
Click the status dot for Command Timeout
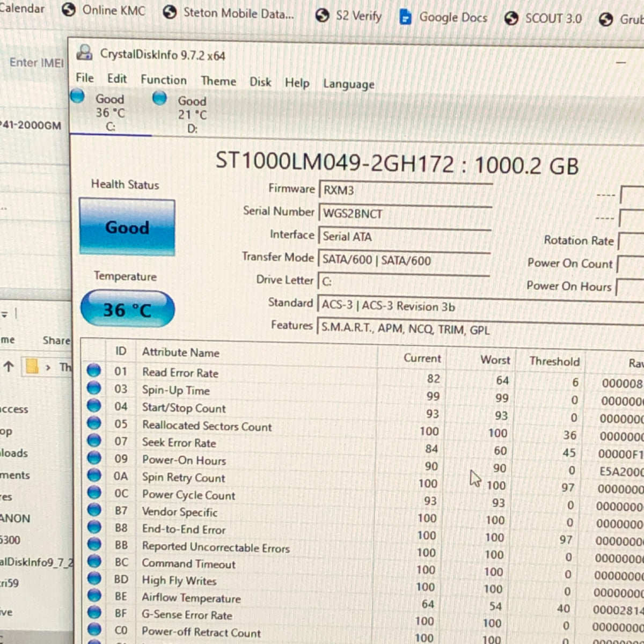[94, 561]
